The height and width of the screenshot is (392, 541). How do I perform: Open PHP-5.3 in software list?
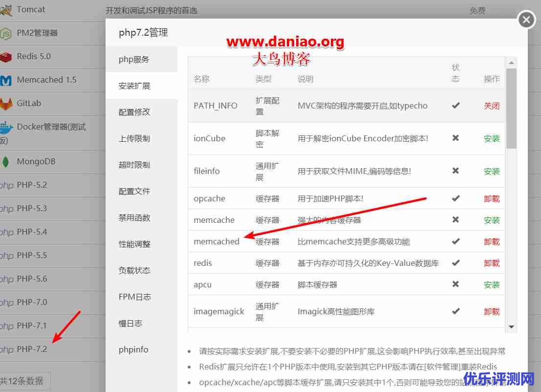click(32, 208)
